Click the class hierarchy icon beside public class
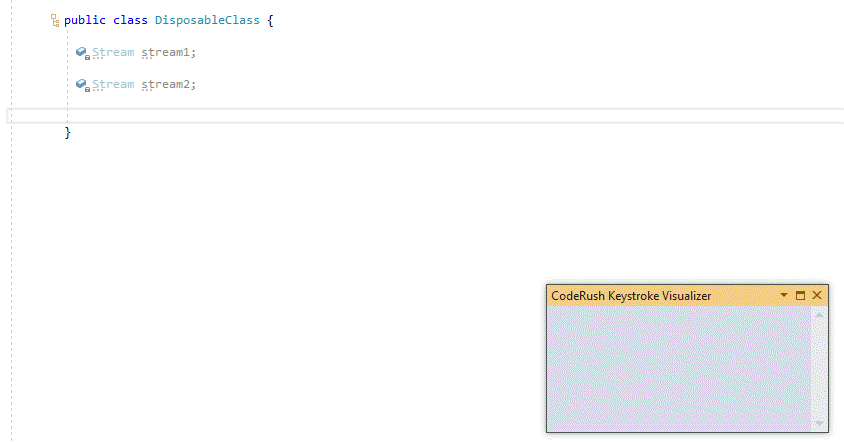844x444 pixels. pos(55,20)
